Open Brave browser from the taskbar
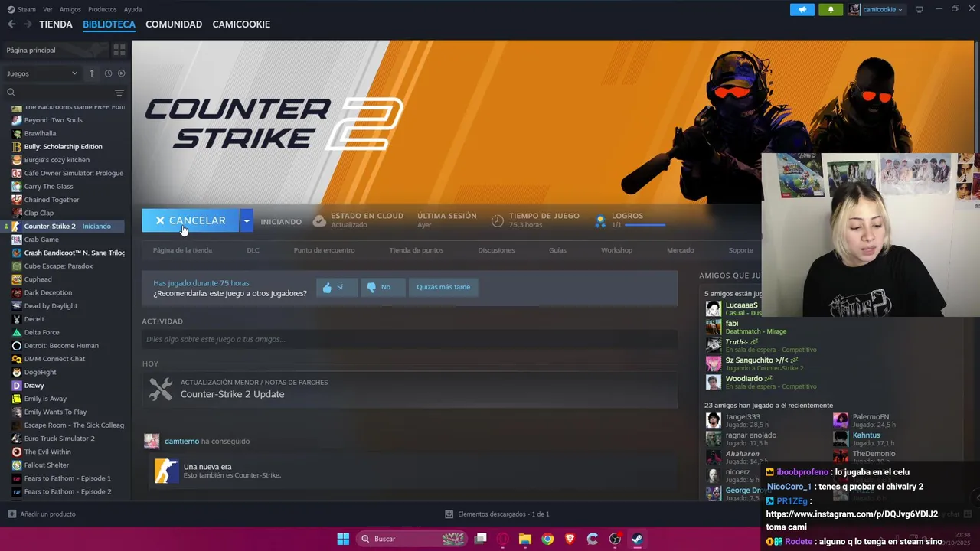The image size is (980, 551). point(570,539)
